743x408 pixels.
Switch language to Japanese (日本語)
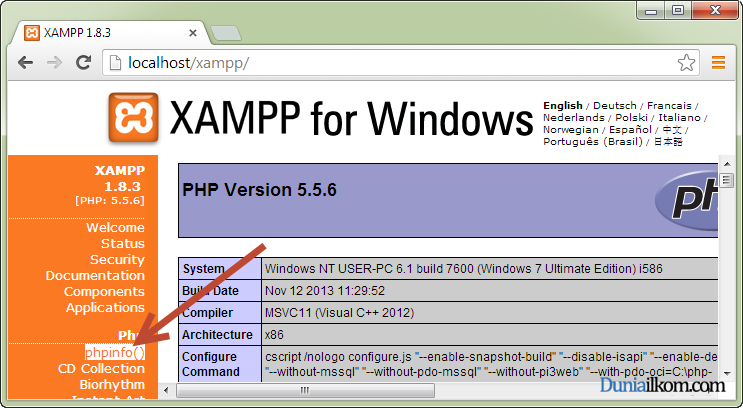click(668, 142)
